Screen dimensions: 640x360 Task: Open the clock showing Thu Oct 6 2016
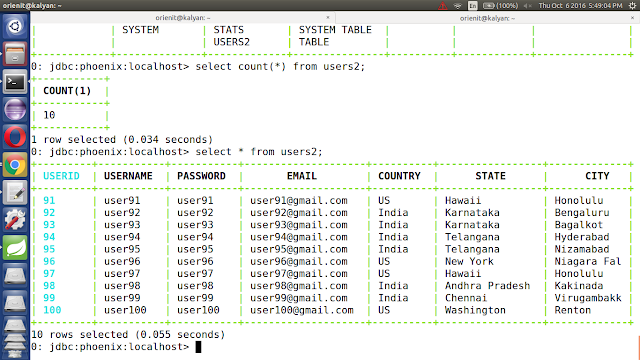click(580, 6)
